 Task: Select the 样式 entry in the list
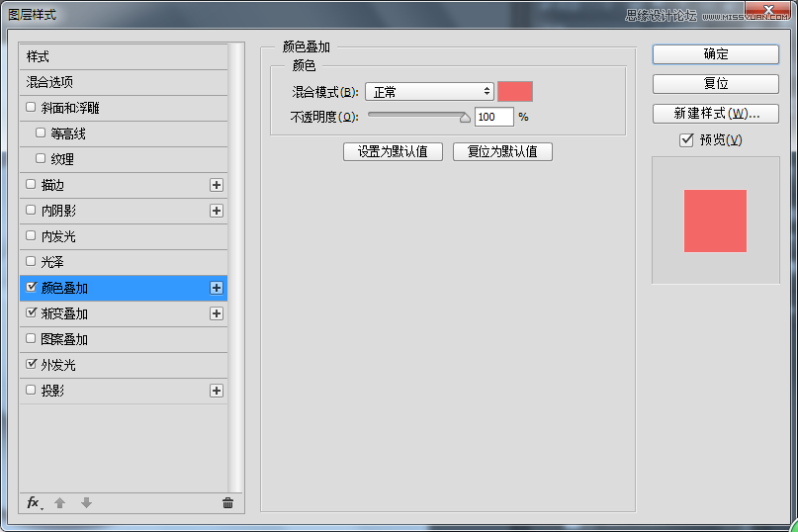[124, 56]
